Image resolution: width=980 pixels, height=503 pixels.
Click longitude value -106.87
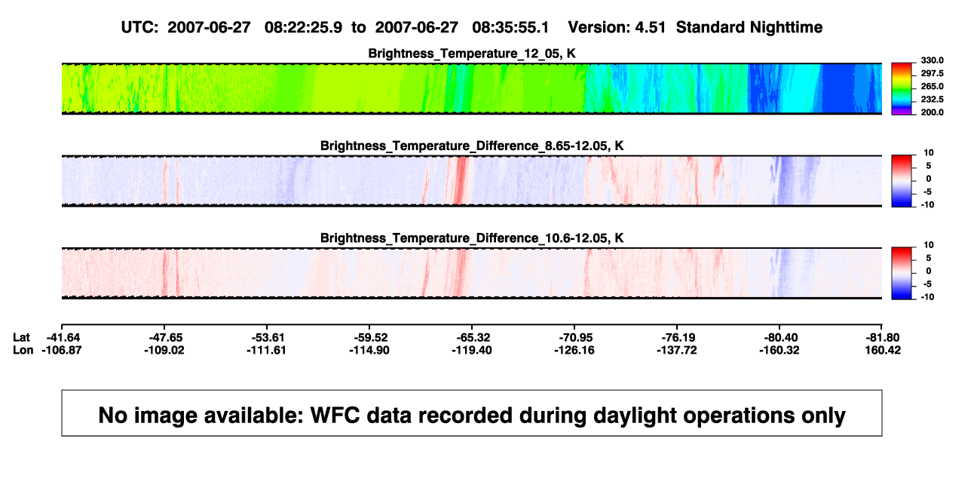63,350
